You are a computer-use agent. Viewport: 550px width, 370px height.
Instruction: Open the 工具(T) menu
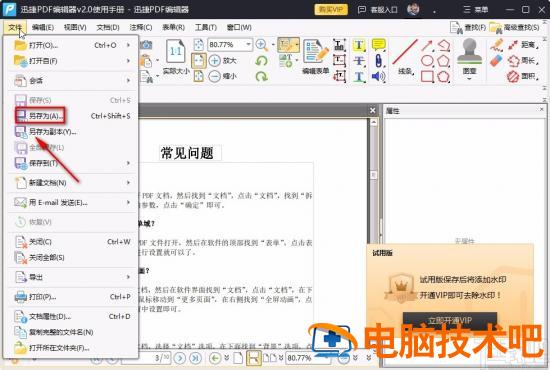click(206, 27)
